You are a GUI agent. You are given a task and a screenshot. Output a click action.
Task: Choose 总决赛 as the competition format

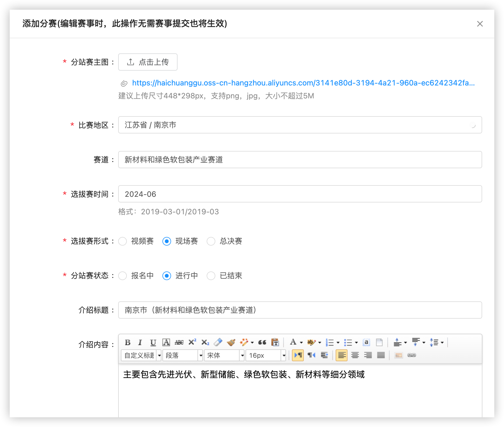click(x=211, y=241)
